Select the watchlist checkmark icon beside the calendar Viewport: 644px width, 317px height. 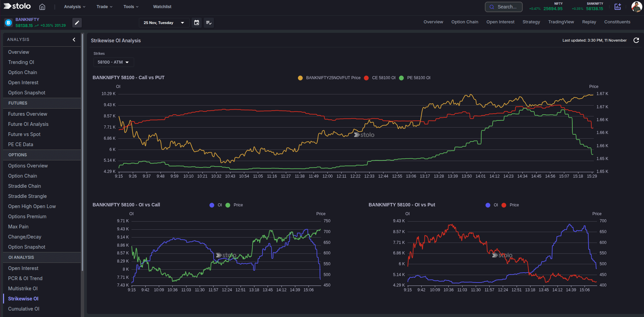coord(208,23)
